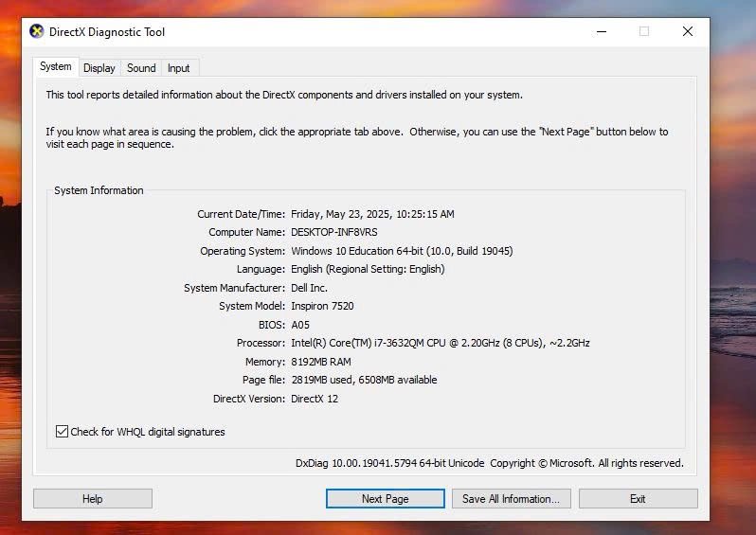Switch to the Display tab
756x535 pixels.
99,68
